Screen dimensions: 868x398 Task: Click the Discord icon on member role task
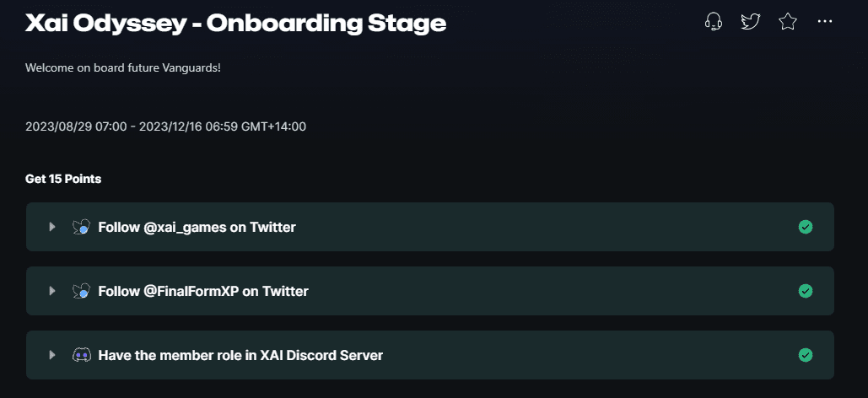tap(81, 355)
